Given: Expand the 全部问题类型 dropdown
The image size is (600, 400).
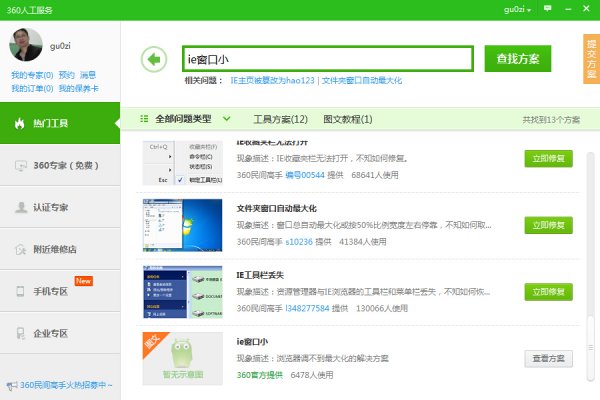Looking at the screenshot, I should tap(191, 119).
